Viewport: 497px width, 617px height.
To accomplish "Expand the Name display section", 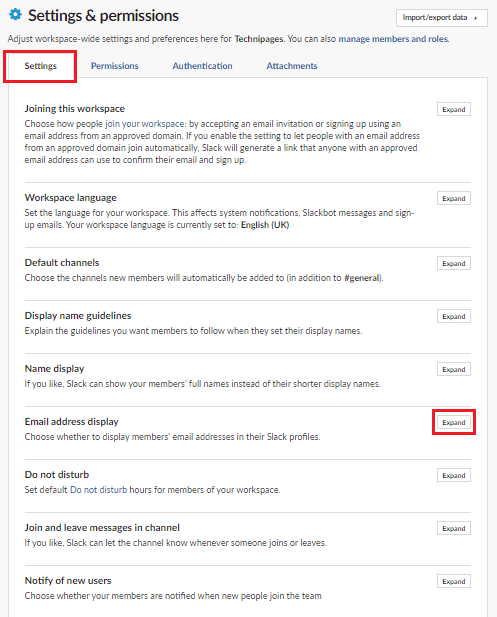I will pos(454,369).
